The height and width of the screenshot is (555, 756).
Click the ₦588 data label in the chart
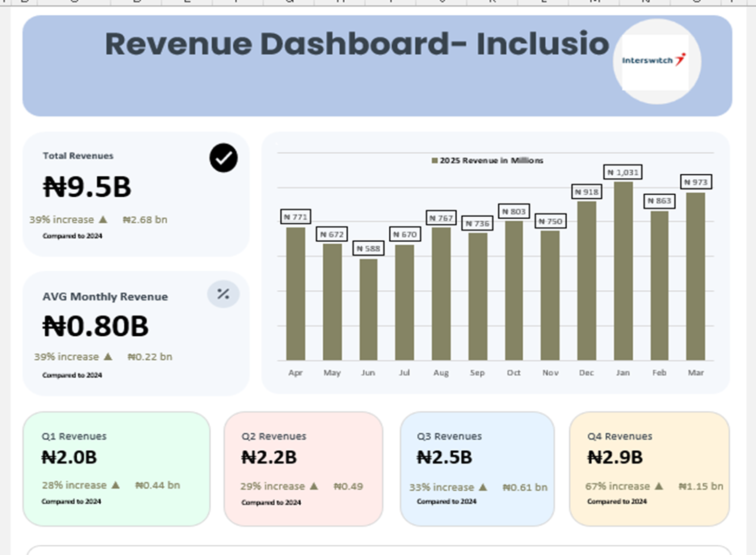(368, 248)
